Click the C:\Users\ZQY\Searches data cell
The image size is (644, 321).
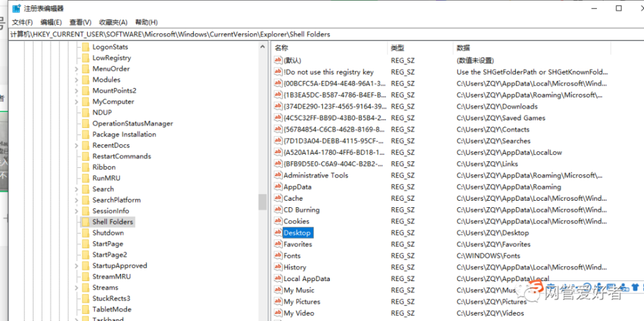click(x=493, y=141)
